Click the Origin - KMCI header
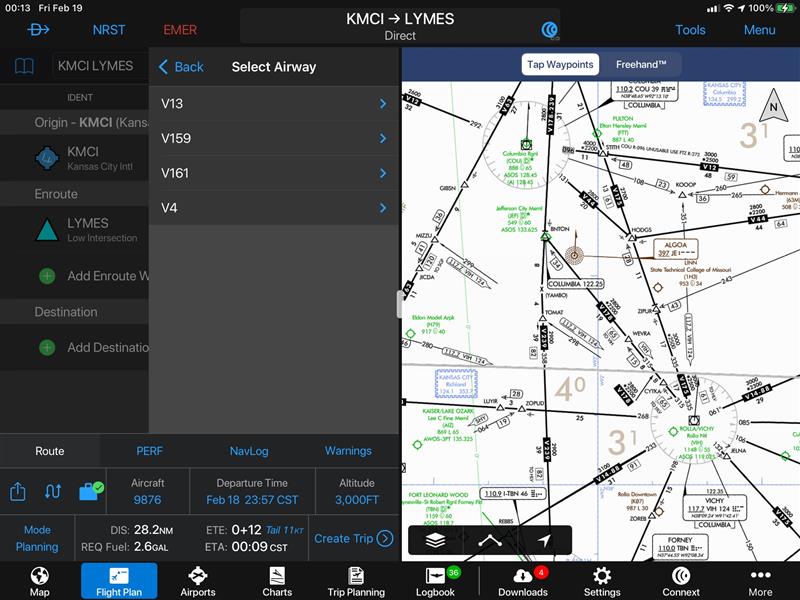Viewport: 800px width, 600px height. [74, 122]
